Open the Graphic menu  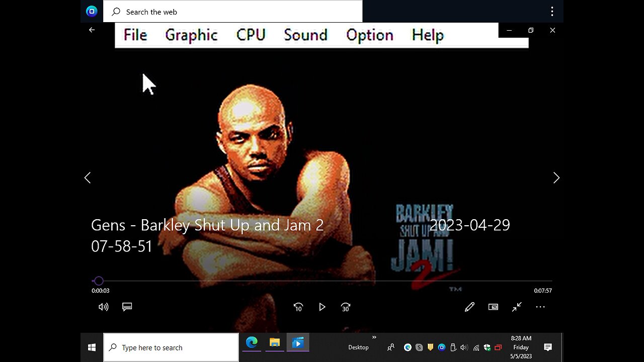(x=191, y=35)
